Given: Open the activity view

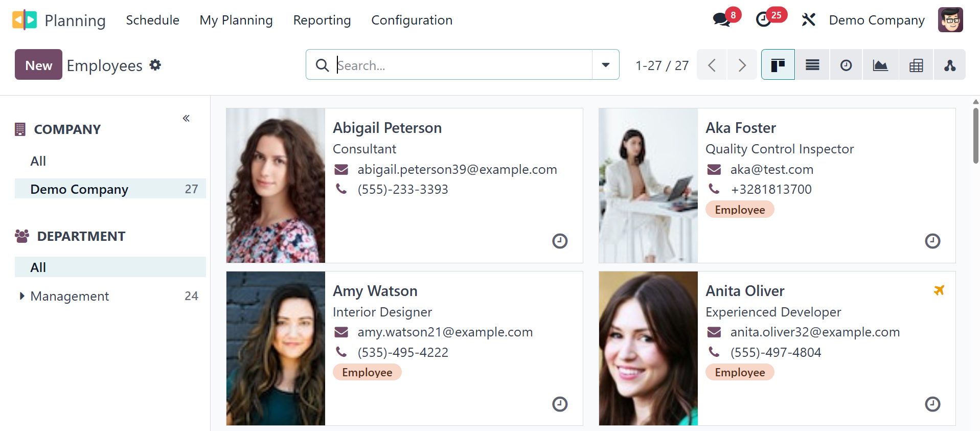Looking at the screenshot, I should 846,65.
